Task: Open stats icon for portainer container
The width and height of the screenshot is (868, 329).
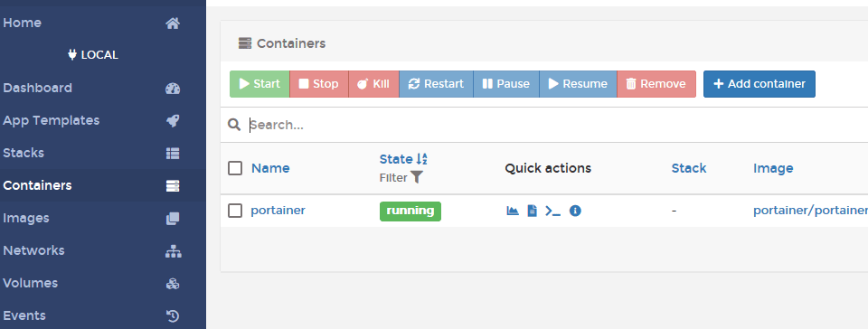Action: point(513,211)
